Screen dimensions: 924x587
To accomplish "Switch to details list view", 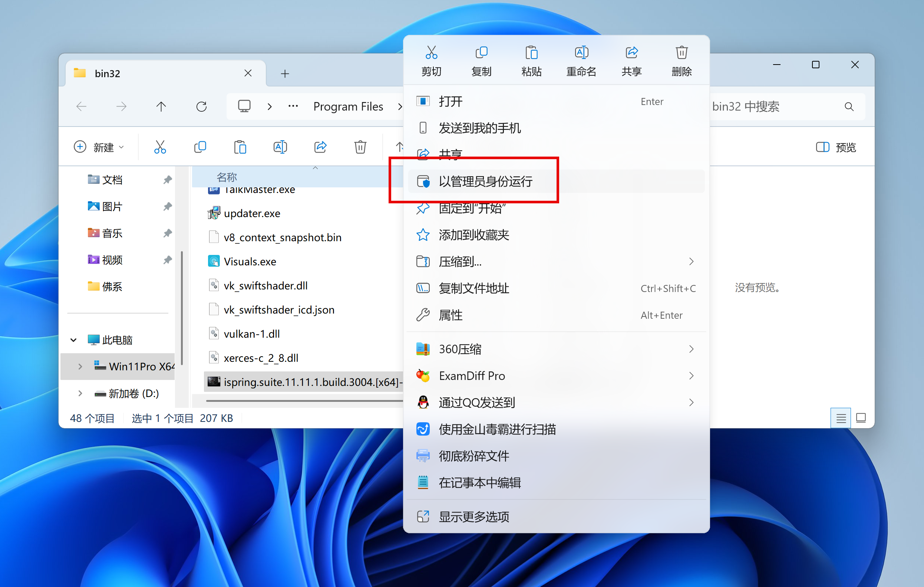I will (x=840, y=418).
